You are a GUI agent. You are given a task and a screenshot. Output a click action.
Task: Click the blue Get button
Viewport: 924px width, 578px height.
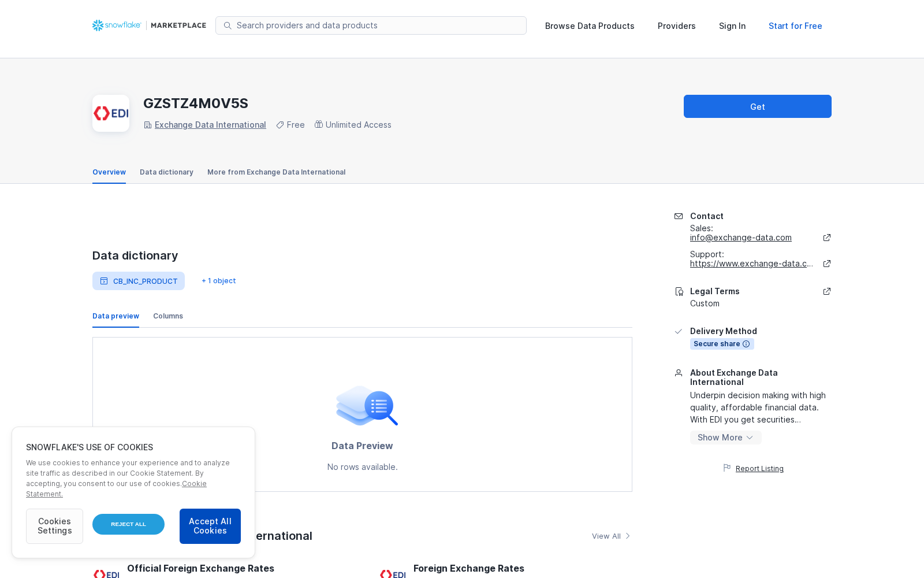click(x=758, y=106)
